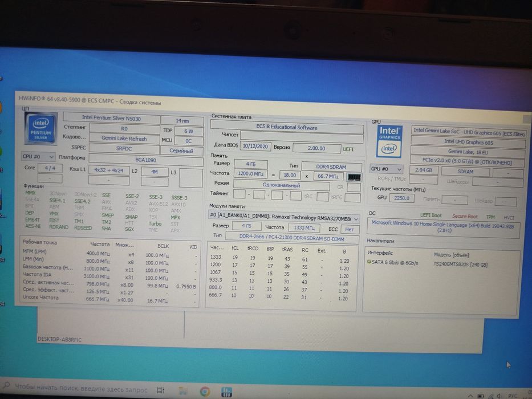Click the Intel Gemini Lake SoC GPU name field
Viewport: 532px width, 399px height.
(468, 133)
